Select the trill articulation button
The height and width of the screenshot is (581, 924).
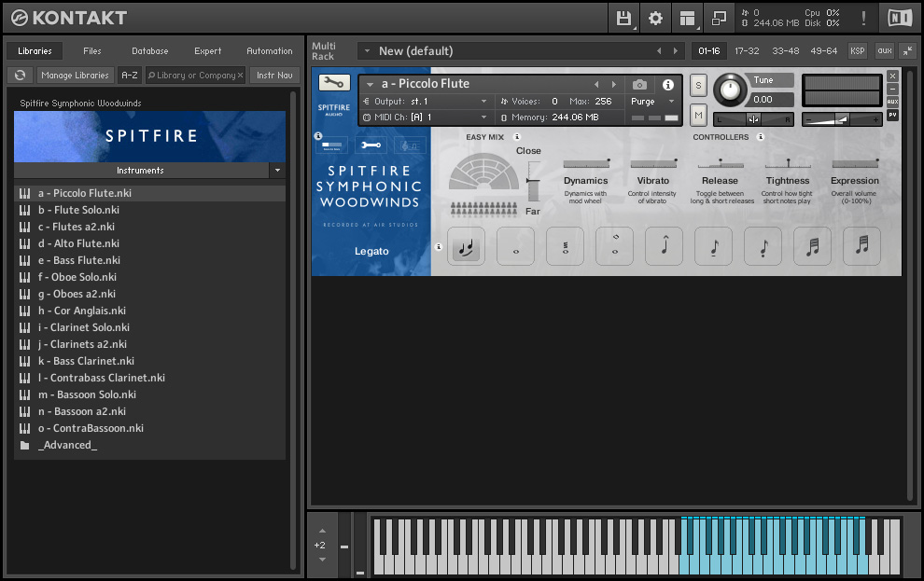click(x=565, y=246)
